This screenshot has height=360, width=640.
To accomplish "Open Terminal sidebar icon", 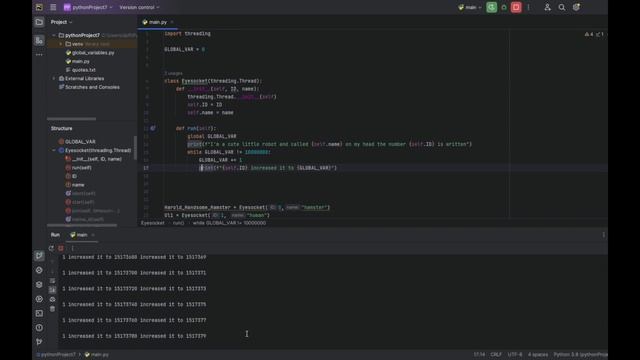I will [x=39, y=313].
